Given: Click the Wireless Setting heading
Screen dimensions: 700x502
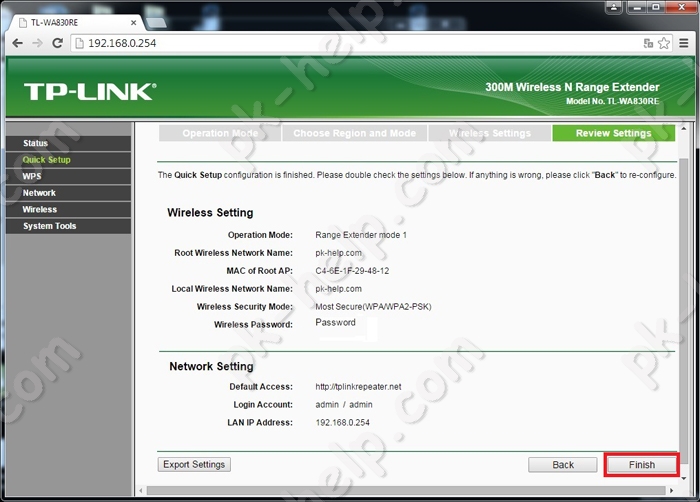Looking at the screenshot, I should 210,213.
